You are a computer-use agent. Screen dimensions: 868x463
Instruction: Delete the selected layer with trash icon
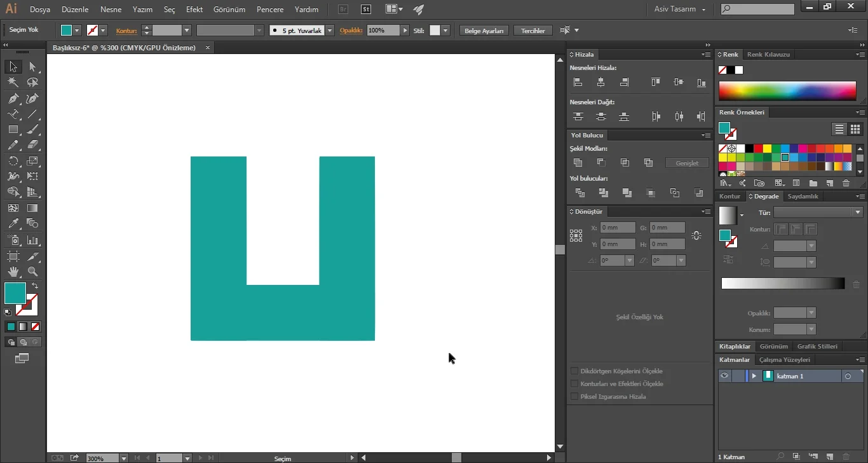pyautogui.click(x=846, y=457)
